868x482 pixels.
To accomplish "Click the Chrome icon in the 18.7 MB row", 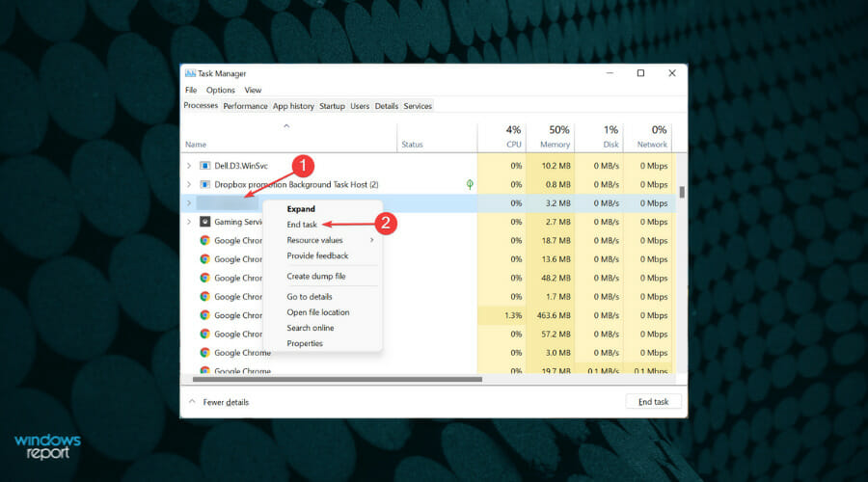I will (x=204, y=240).
